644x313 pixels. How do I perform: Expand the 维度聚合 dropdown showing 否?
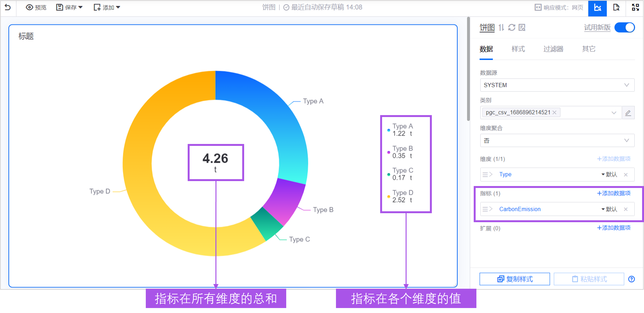tap(557, 140)
